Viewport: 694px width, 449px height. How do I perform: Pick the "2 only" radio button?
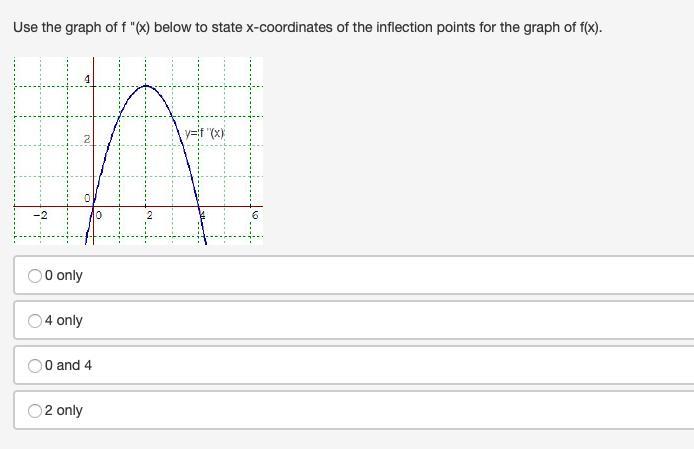[35, 411]
